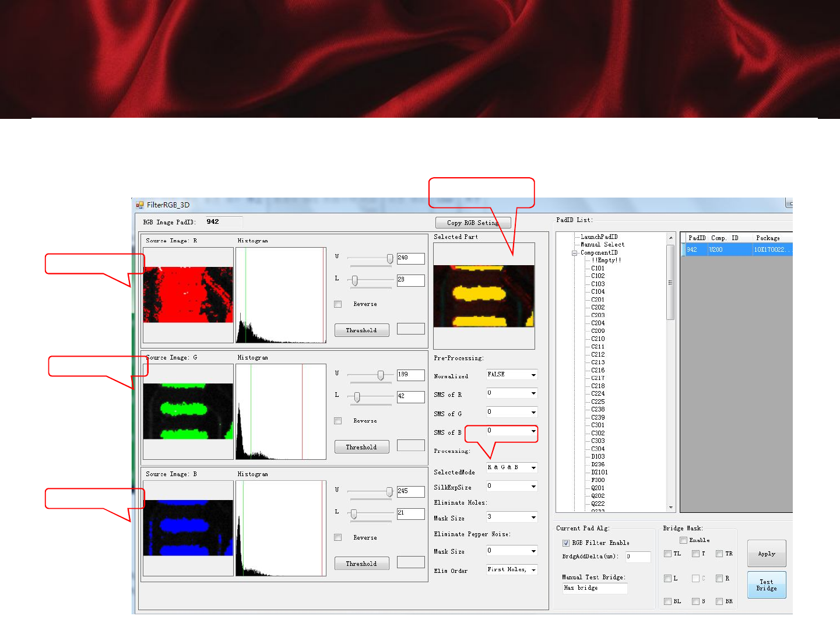Click tree scrollbar down arrow
This screenshot has width=840, height=630.
[x=671, y=508]
